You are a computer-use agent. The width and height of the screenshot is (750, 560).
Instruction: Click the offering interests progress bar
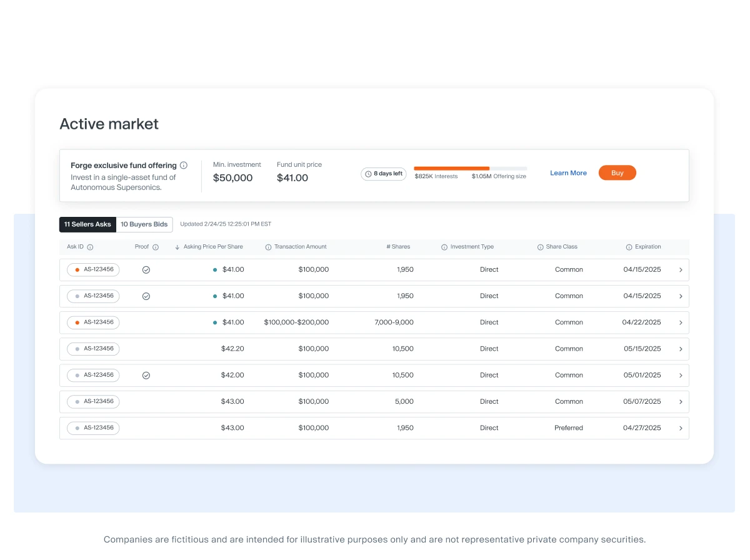coord(470,168)
